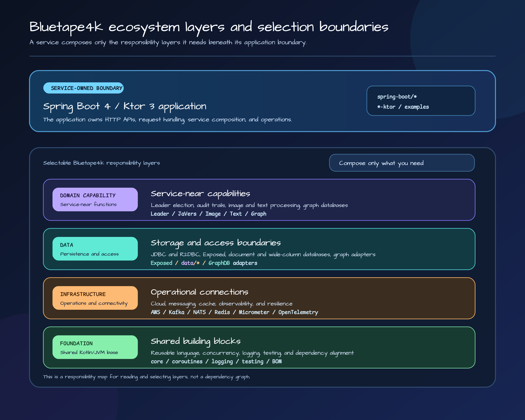Click 'Storage and access boundaries' heading
The image size is (525, 420).
pyautogui.click(x=216, y=243)
